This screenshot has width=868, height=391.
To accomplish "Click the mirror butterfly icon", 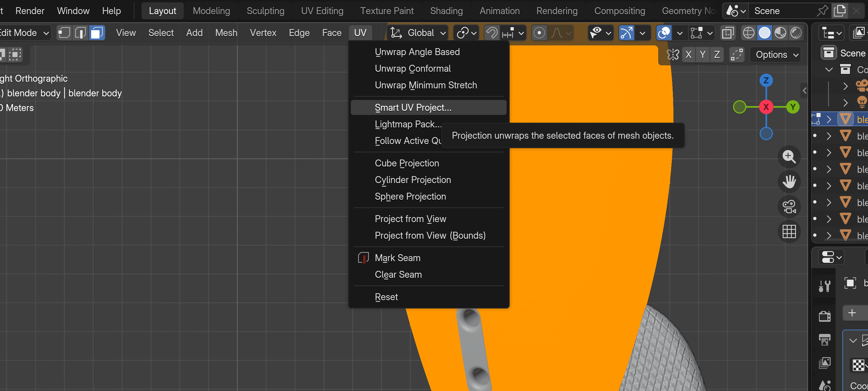I will click(x=673, y=55).
